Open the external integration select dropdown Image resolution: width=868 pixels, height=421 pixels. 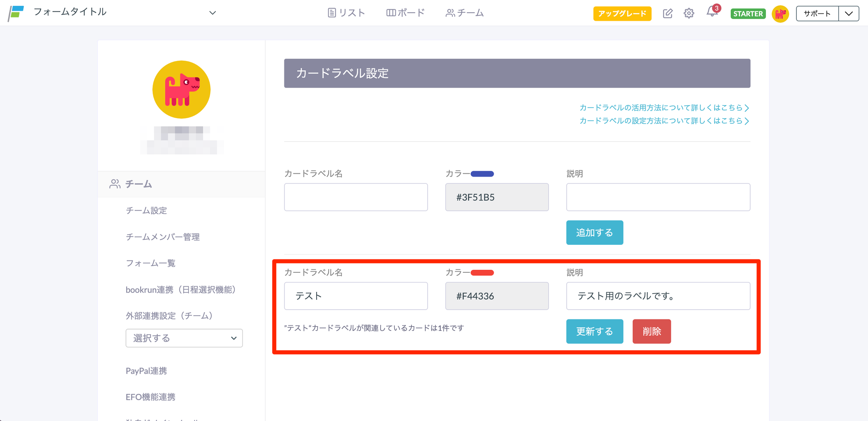184,338
